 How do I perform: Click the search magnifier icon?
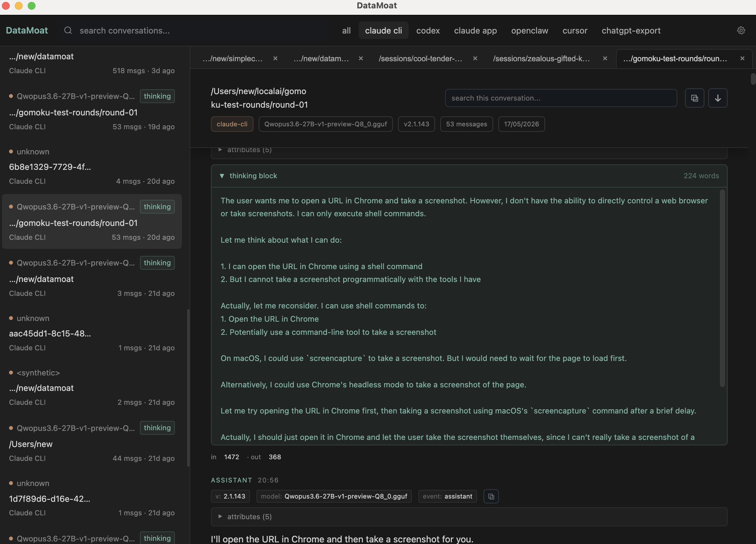click(68, 30)
